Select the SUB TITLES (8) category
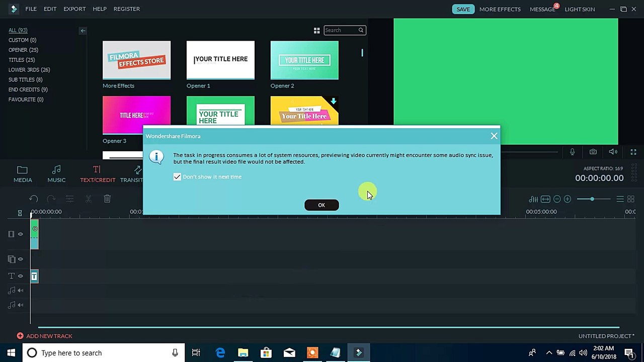This screenshot has width=644, height=362. 25,79
